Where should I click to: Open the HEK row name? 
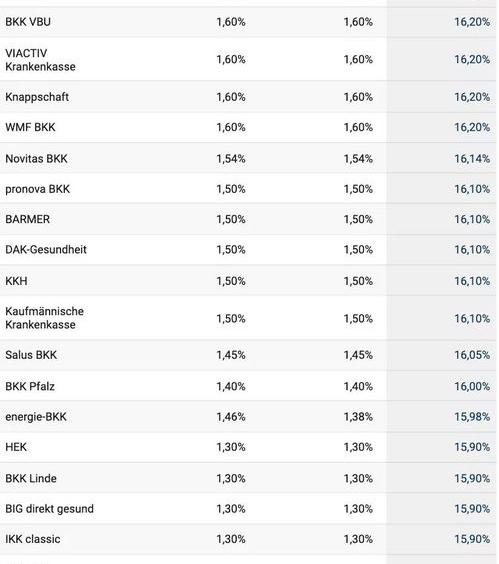pyautogui.click(x=16, y=447)
